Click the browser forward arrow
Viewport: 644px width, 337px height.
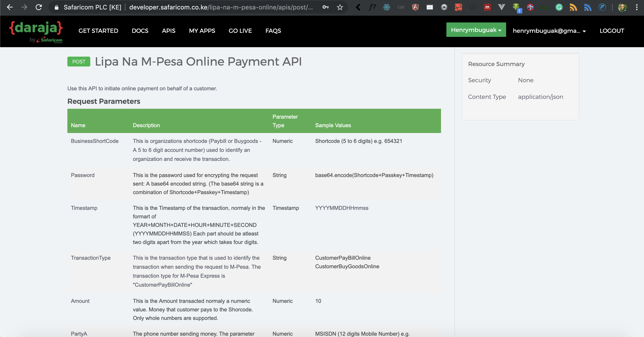click(24, 7)
